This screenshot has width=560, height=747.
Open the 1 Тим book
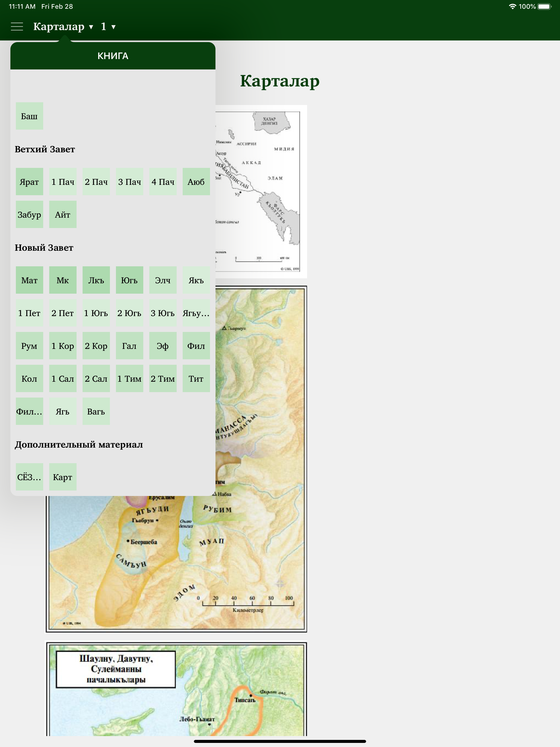pos(129,378)
